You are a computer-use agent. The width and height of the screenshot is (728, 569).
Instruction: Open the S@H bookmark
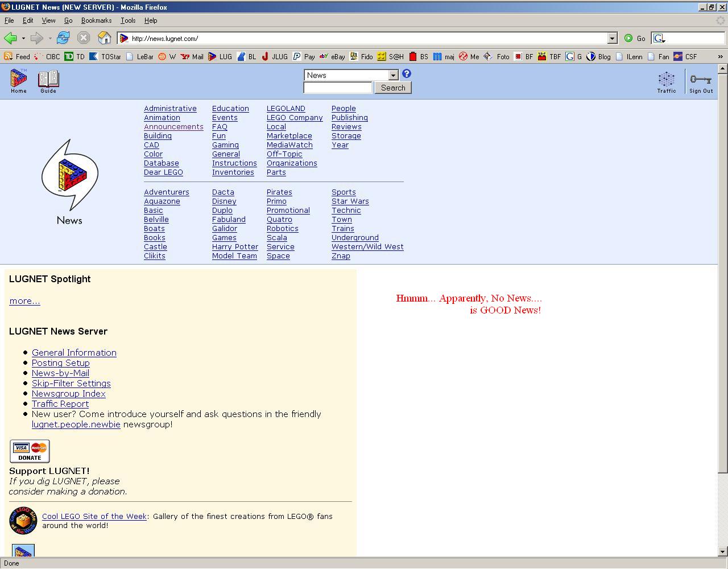tap(391, 56)
